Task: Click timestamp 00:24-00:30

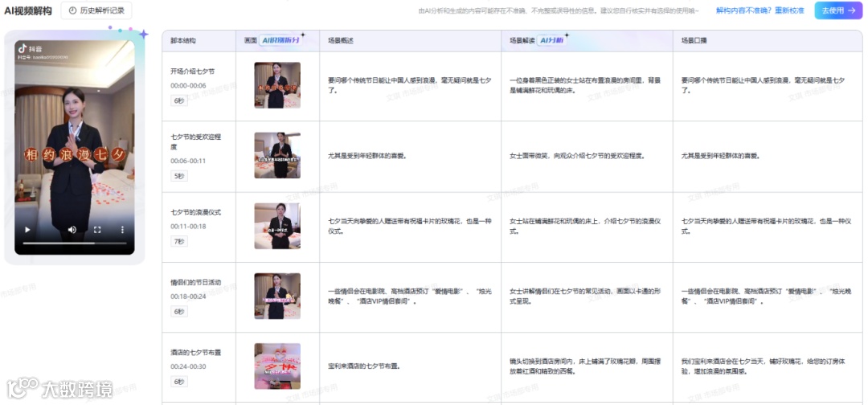Action: [188, 366]
